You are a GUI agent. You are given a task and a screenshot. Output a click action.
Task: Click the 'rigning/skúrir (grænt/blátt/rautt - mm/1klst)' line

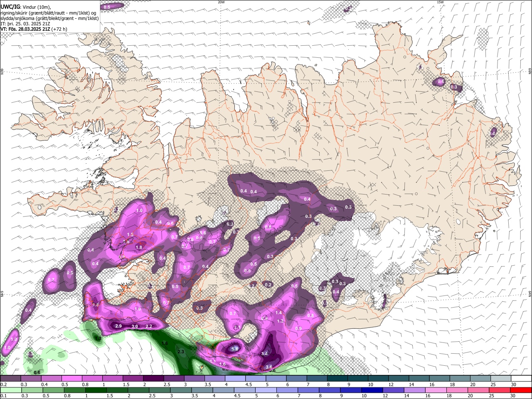[x=48, y=12]
